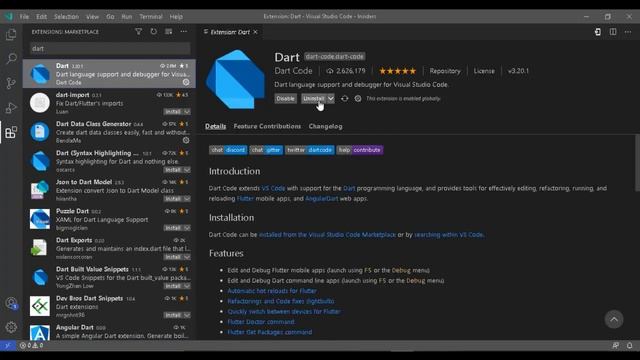Image resolution: width=640 pixels, height=360 pixels.
Task: Install the dart-import extension
Action: coord(173,111)
